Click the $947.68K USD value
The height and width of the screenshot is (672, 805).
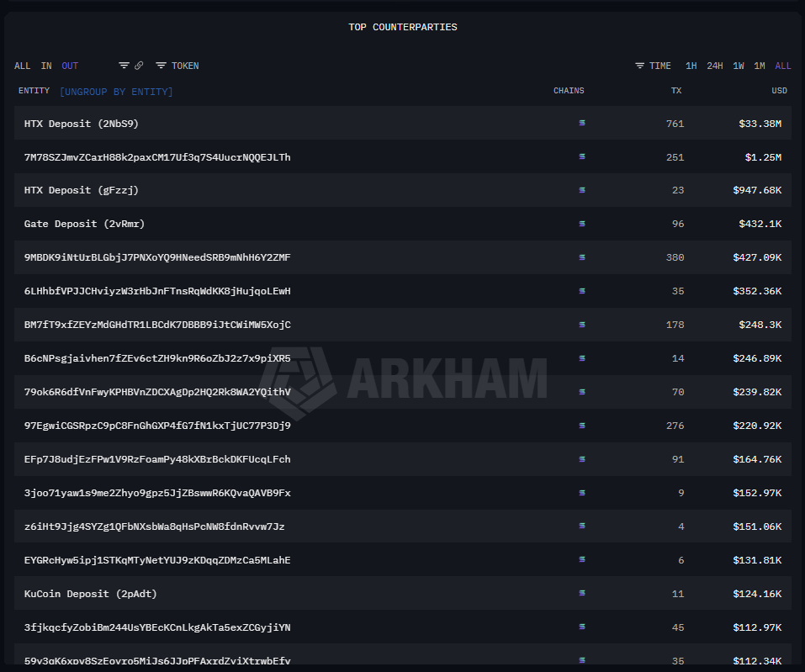point(757,190)
